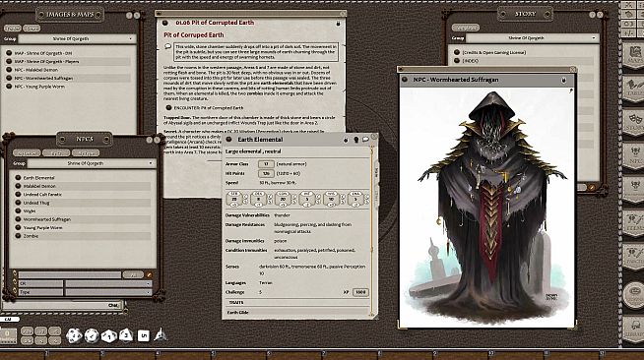Toggle the lock on Pit of Corrupted Earth
Viewport: 644px width, 360px height.
tap(338, 24)
